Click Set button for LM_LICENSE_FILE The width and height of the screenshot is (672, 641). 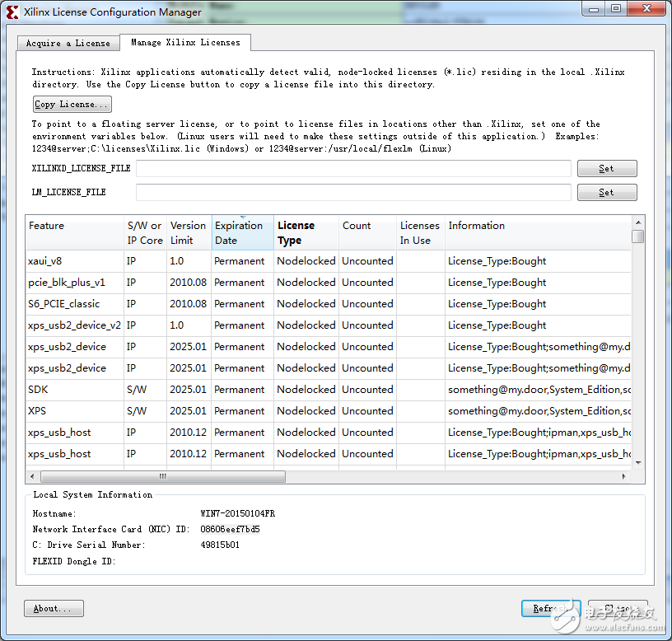(x=606, y=192)
